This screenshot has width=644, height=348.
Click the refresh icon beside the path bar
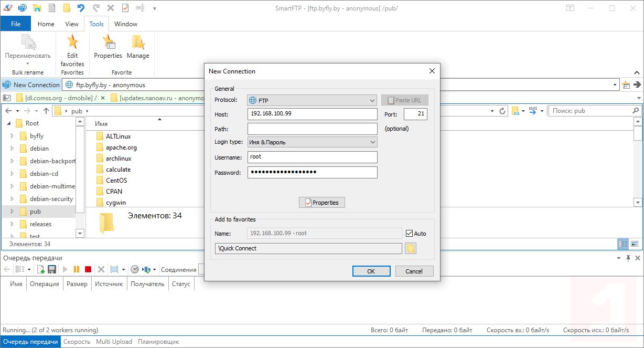502,111
